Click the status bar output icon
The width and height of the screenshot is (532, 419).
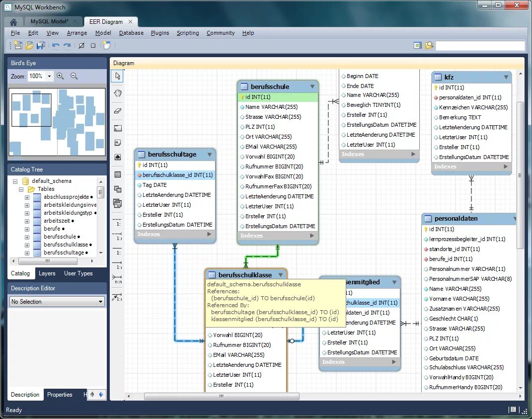[513, 410]
